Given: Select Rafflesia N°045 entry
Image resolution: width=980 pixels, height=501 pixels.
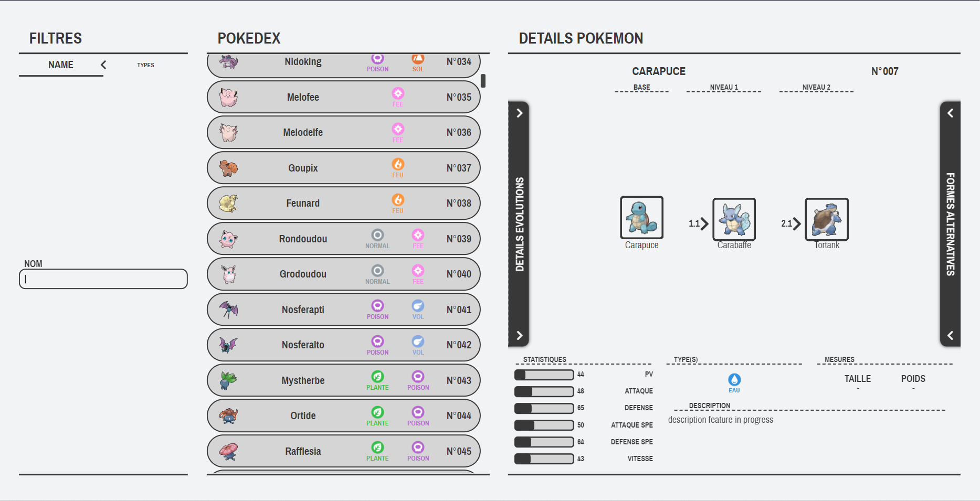Looking at the screenshot, I should pos(344,451).
